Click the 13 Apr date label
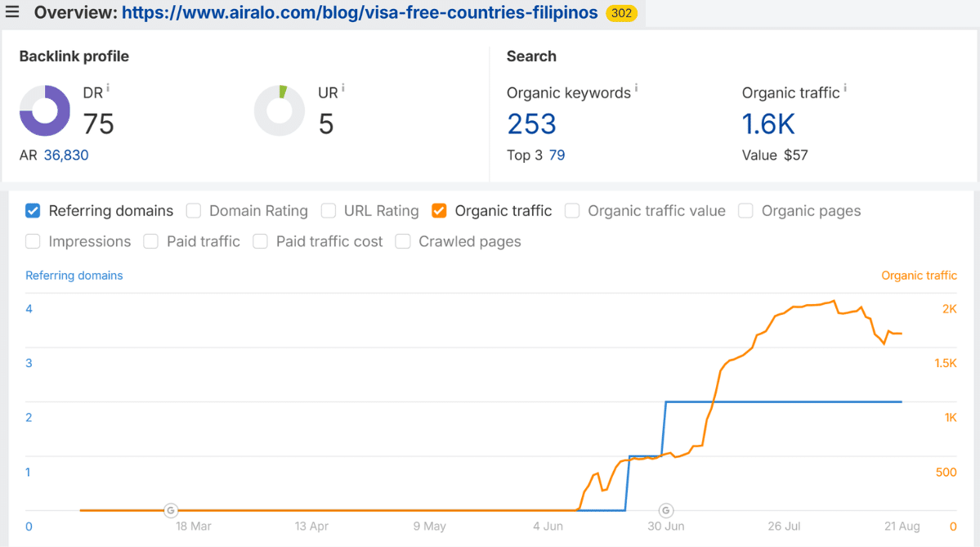This screenshot has width=980, height=547. [x=311, y=527]
